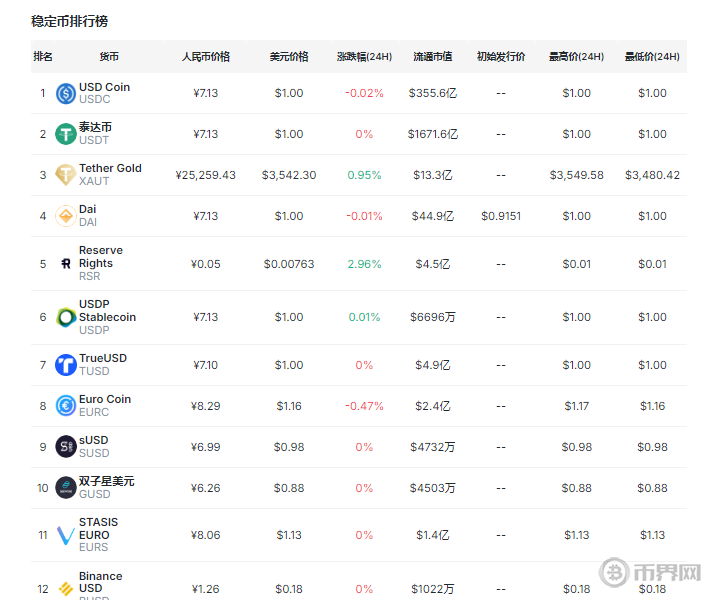712x600 pixels.
Task: Select the blue TrueUSD icon
Action: [66, 365]
